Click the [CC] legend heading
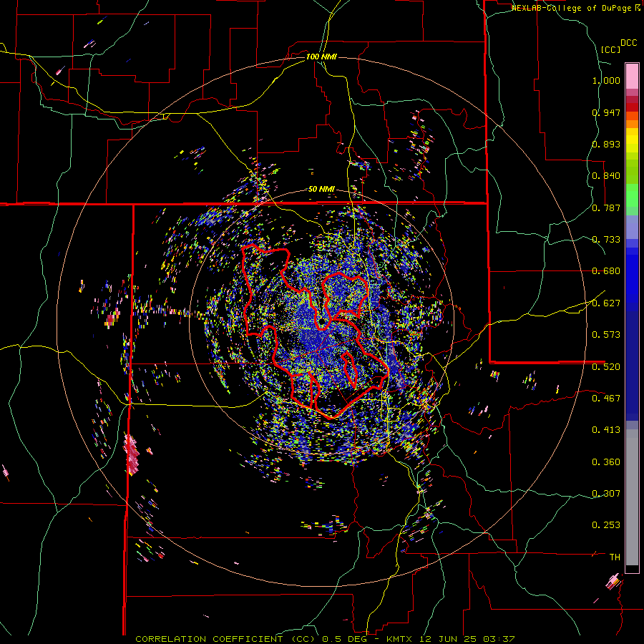This screenshot has height=644, width=644. [610, 49]
